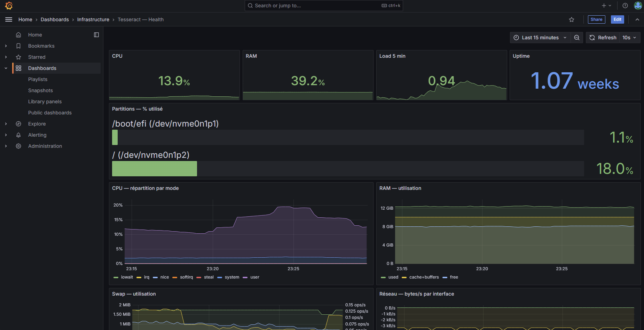This screenshot has height=330, width=644.
Task: Zoom out the time range
Action: (x=577, y=38)
